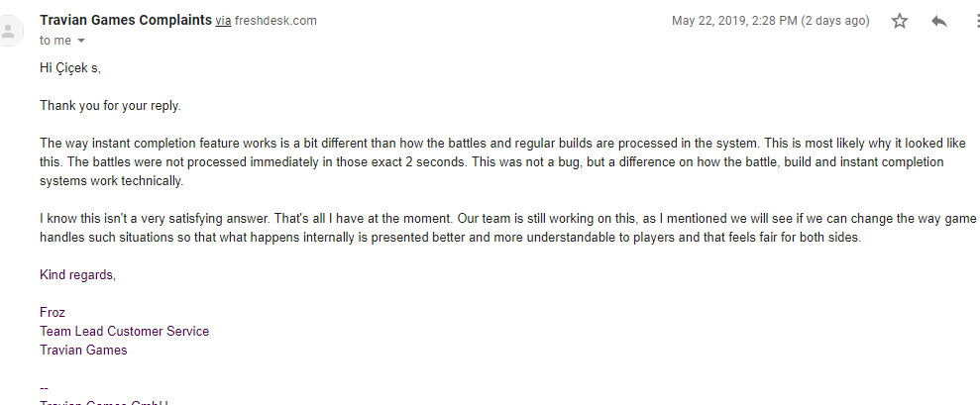The width and height of the screenshot is (980, 405).
Task: Click the "--" signature separator
Action: coord(45,386)
